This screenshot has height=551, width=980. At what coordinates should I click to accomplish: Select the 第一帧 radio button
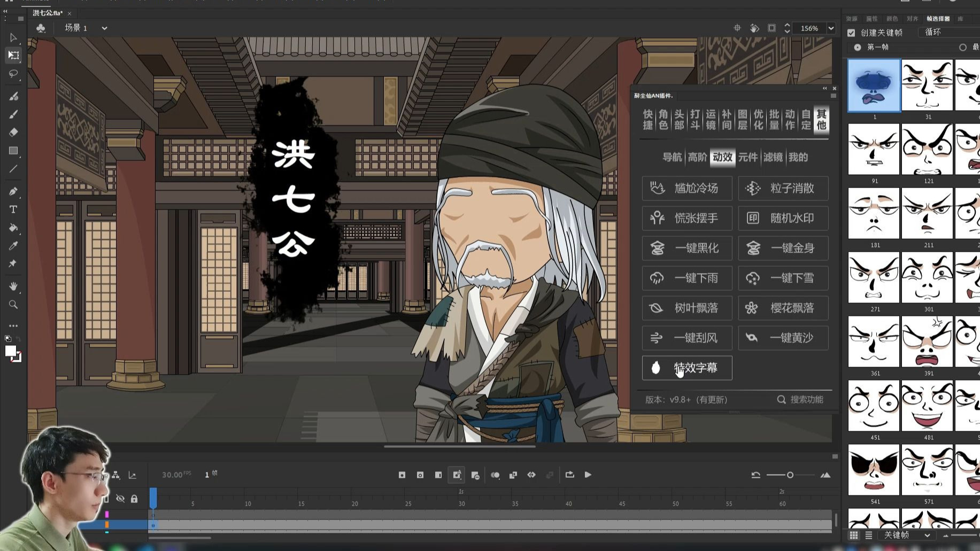click(858, 48)
